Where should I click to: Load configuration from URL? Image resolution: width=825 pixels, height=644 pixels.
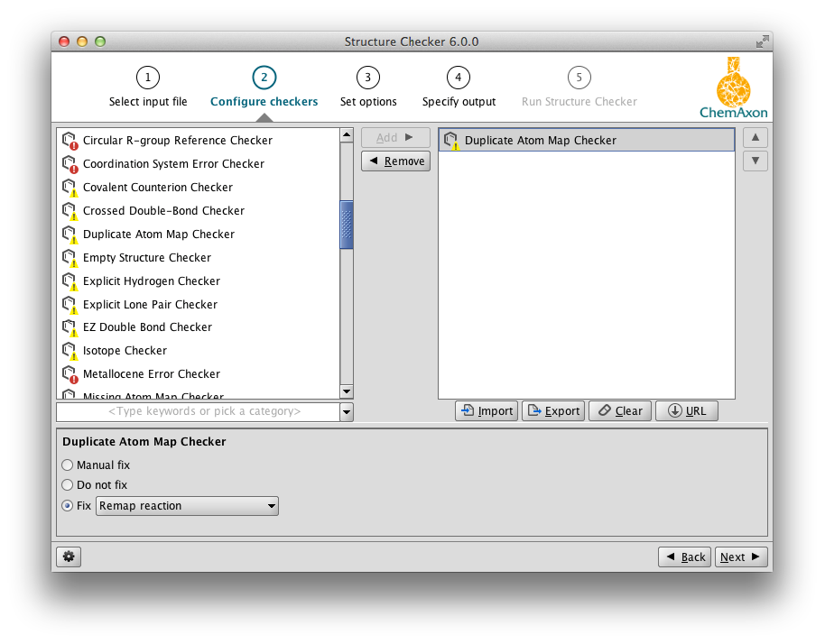click(x=687, y=410)
